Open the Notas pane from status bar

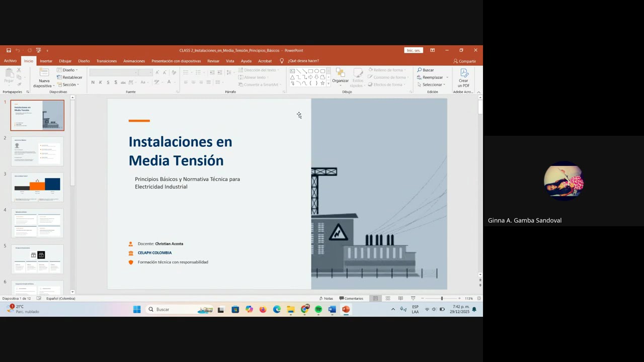(x=326, y=298)
